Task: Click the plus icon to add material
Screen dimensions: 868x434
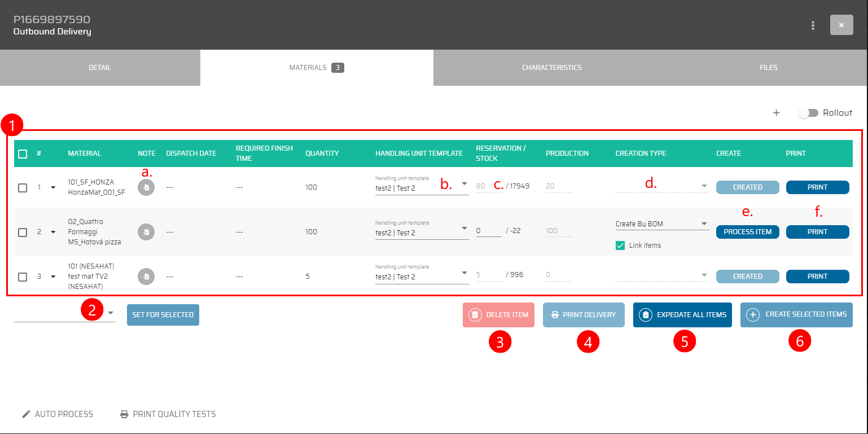Action: (776, 113)
